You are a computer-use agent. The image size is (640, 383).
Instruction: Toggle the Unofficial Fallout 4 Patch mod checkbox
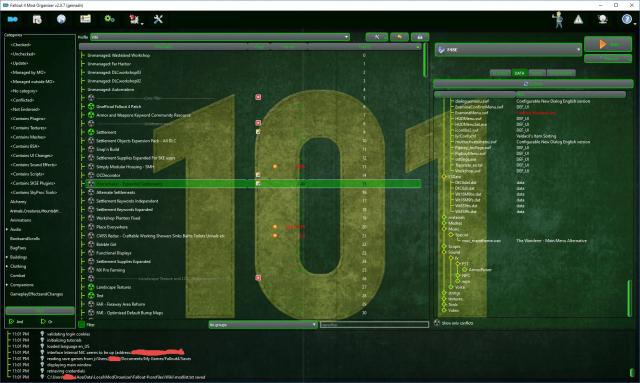coord(91,106)
